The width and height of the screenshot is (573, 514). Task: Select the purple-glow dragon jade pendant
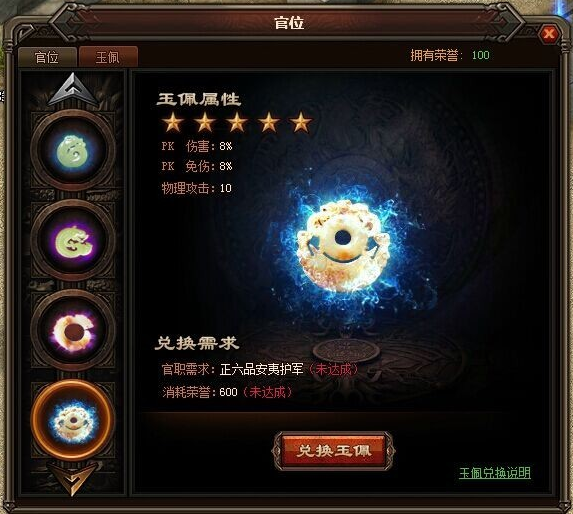73,241
